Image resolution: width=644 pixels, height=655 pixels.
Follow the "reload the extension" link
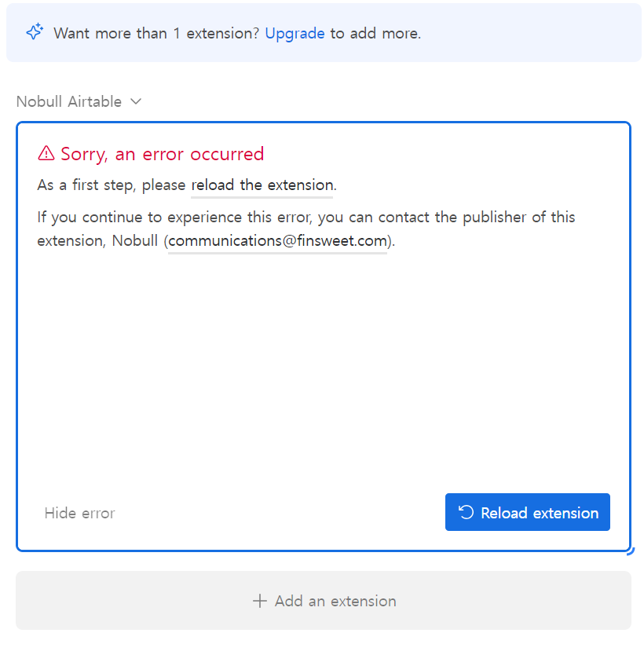click(x=262, y=185)
